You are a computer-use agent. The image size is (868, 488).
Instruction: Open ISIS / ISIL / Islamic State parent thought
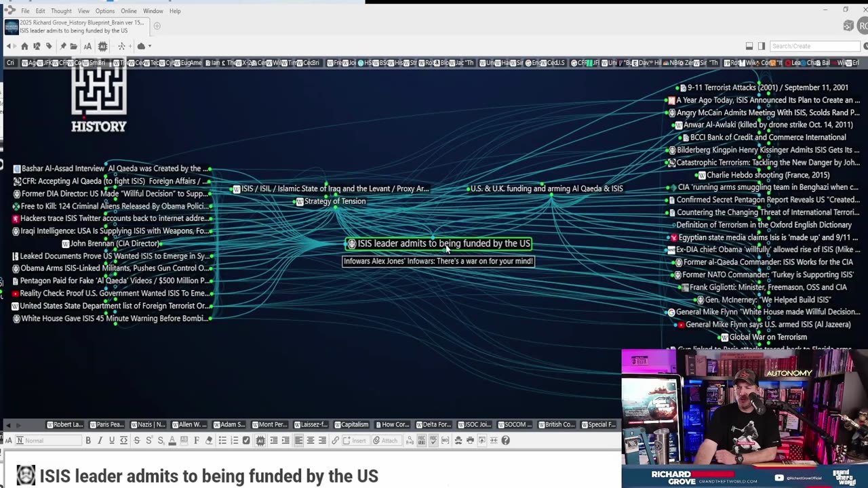click(x=331, y=188)
